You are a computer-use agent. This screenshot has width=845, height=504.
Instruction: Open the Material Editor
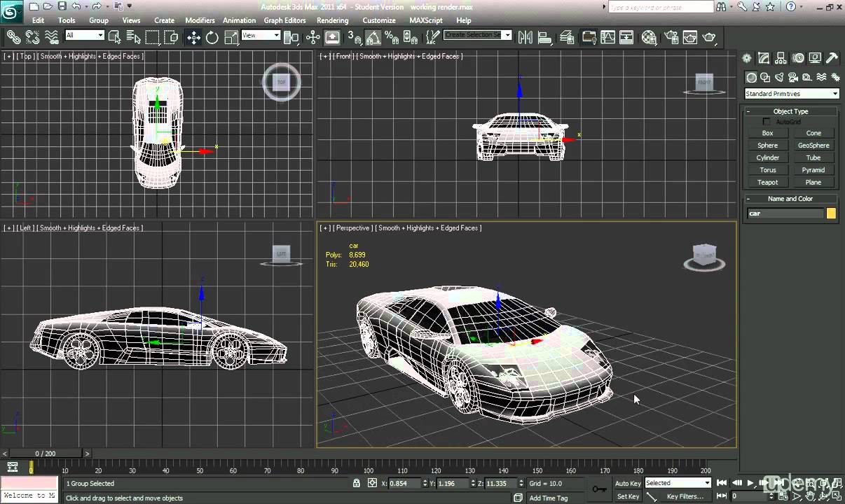coord(650,37)
